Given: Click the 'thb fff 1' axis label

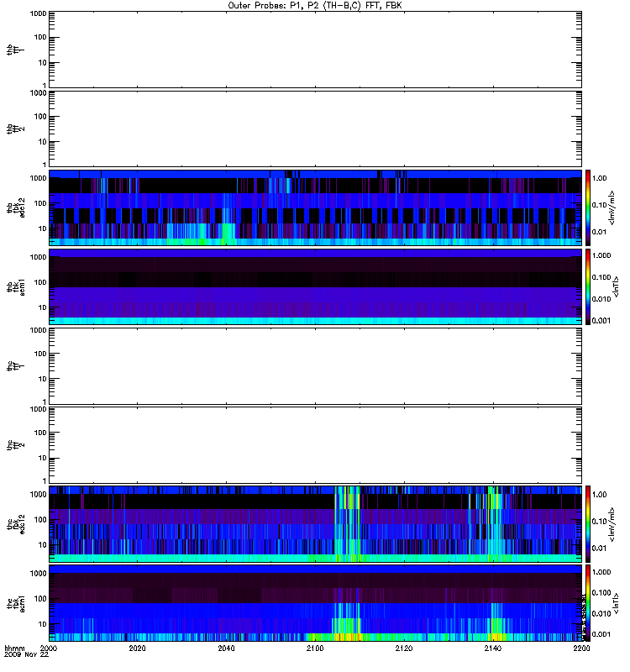Looking at the screenshot, I should [15, 50].
